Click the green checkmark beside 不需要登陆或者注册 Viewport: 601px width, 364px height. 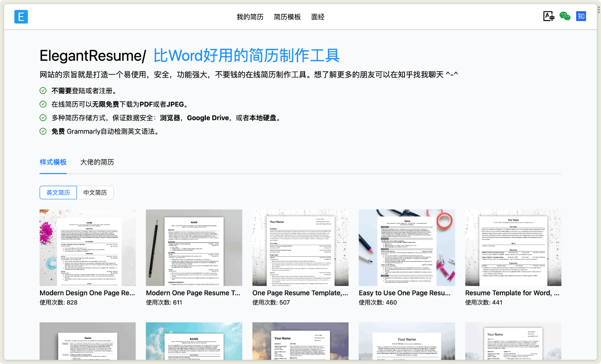coord(43,91)
